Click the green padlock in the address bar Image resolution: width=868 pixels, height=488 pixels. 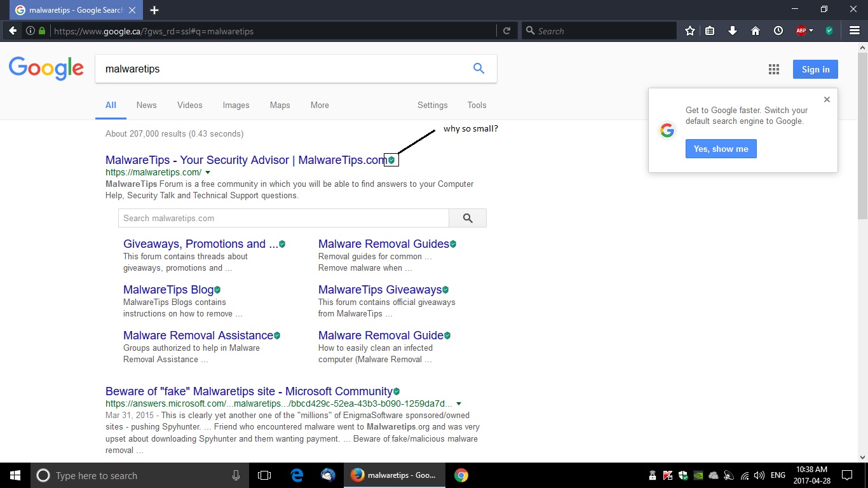[42, 30]
